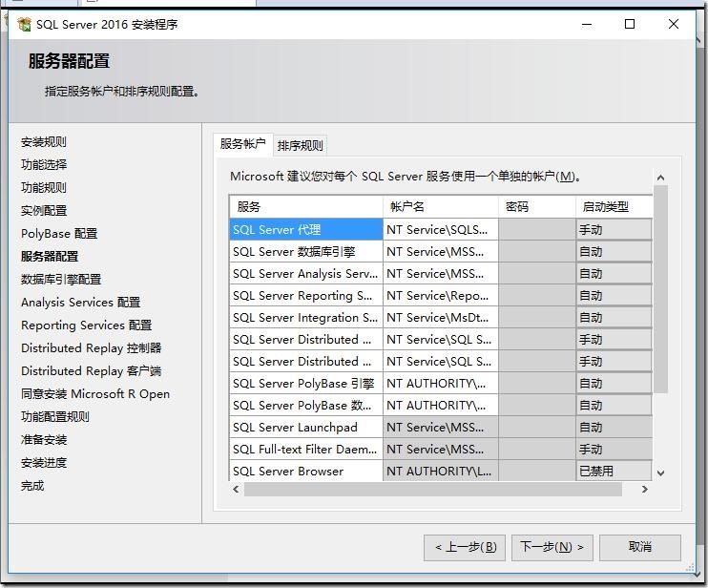The image size is (708, 588).
Task: Click the horizontal scrollbar left arrow
Action: [236, 489]
